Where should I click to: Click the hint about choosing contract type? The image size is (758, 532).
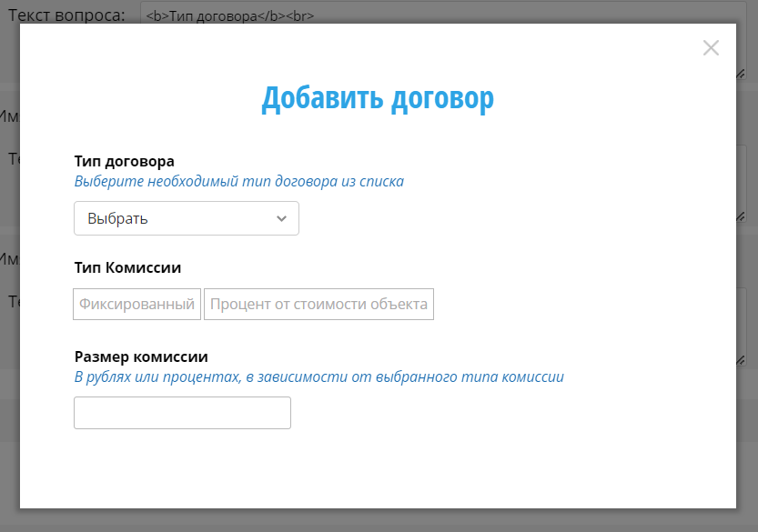[x=238, y=181]
